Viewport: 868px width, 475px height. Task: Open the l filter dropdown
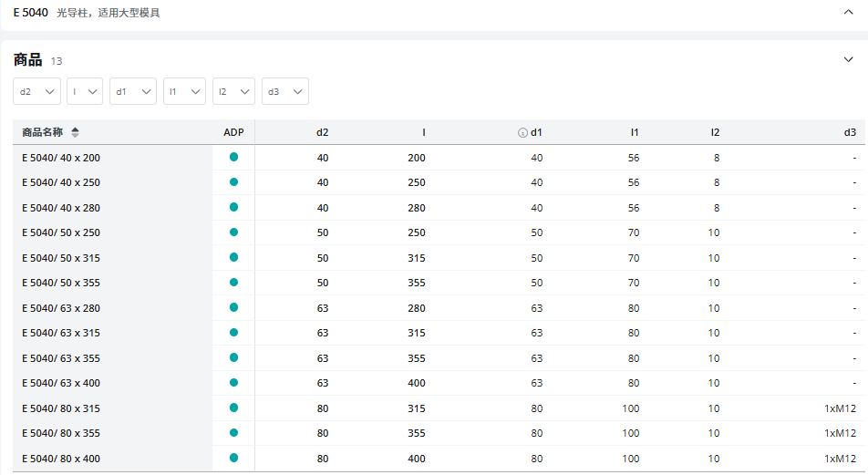pos(85,91)
